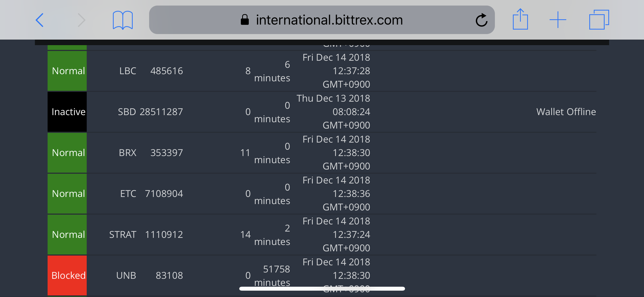Tap the Safari back arrow
This screenshot has width=644, height=297.
click(40, 20)
